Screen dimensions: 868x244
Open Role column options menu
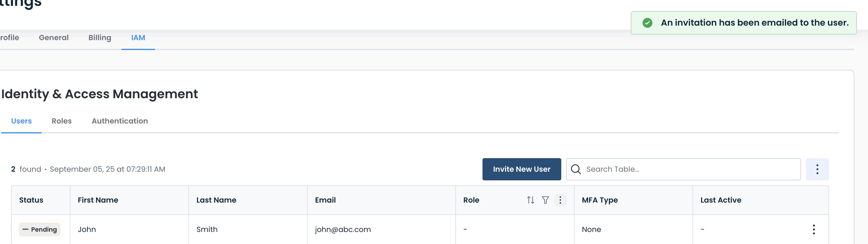coord(560,200)
